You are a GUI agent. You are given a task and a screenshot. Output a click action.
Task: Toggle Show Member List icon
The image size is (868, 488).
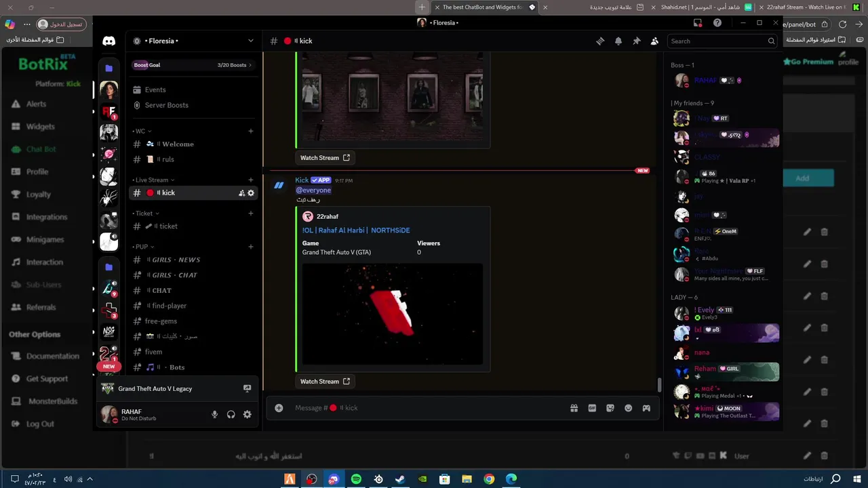point(654,41)
